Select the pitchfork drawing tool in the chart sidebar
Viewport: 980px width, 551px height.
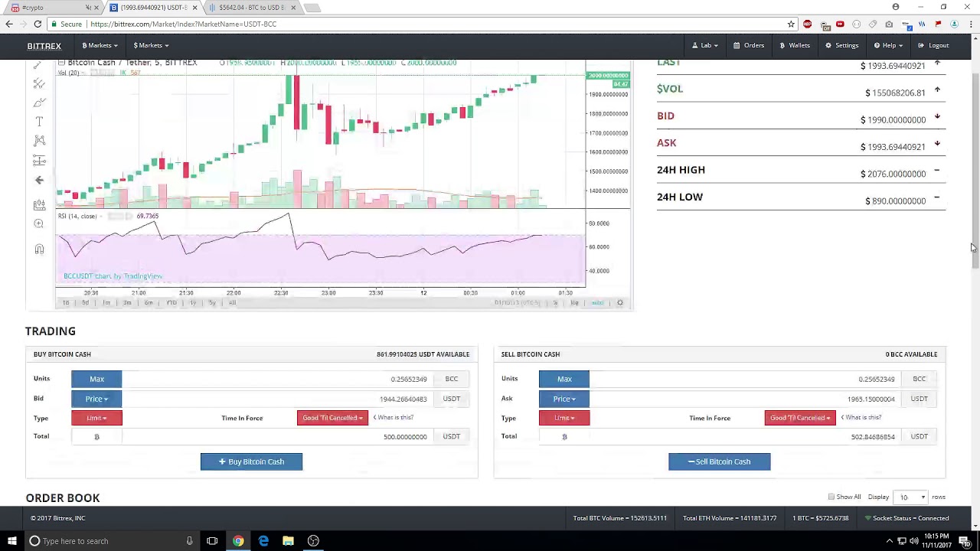39,83
